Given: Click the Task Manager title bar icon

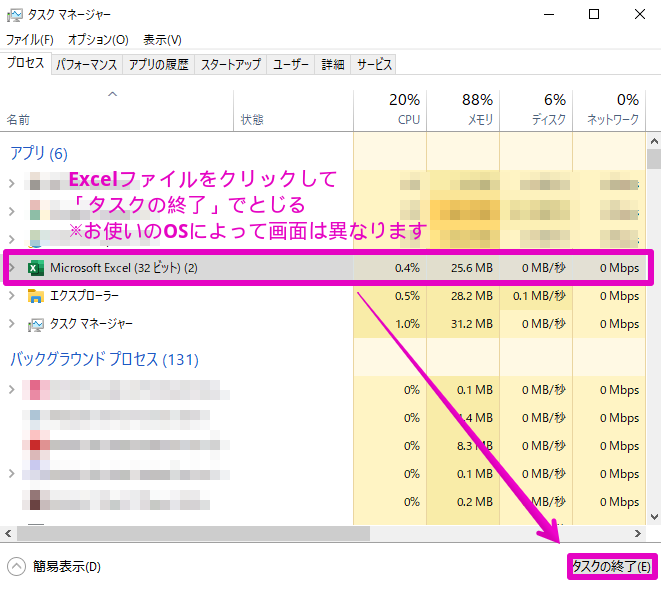Looking at the screenshot, I should pyautogui.click(x=14, y=15).
